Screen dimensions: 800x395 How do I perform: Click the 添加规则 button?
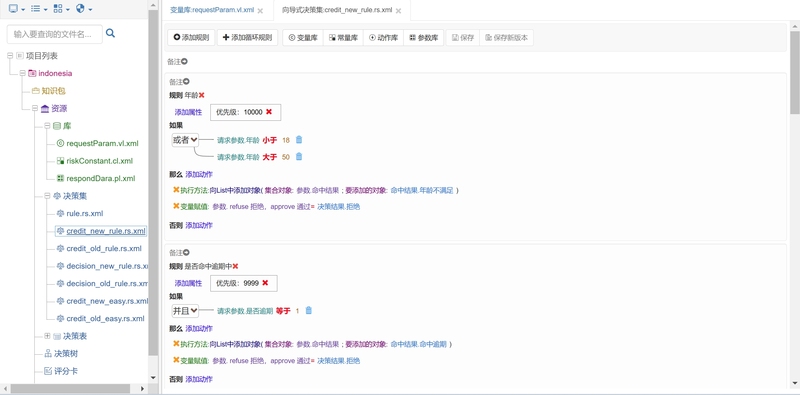(x=191, y=38)
